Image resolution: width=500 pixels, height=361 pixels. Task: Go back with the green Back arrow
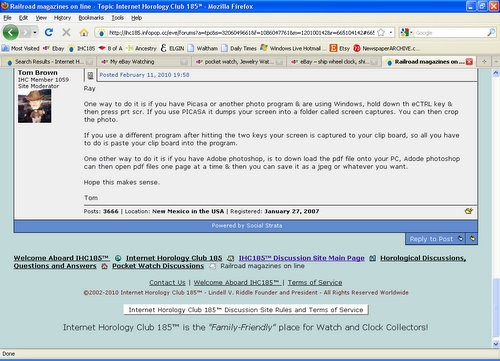click(11, 32)
